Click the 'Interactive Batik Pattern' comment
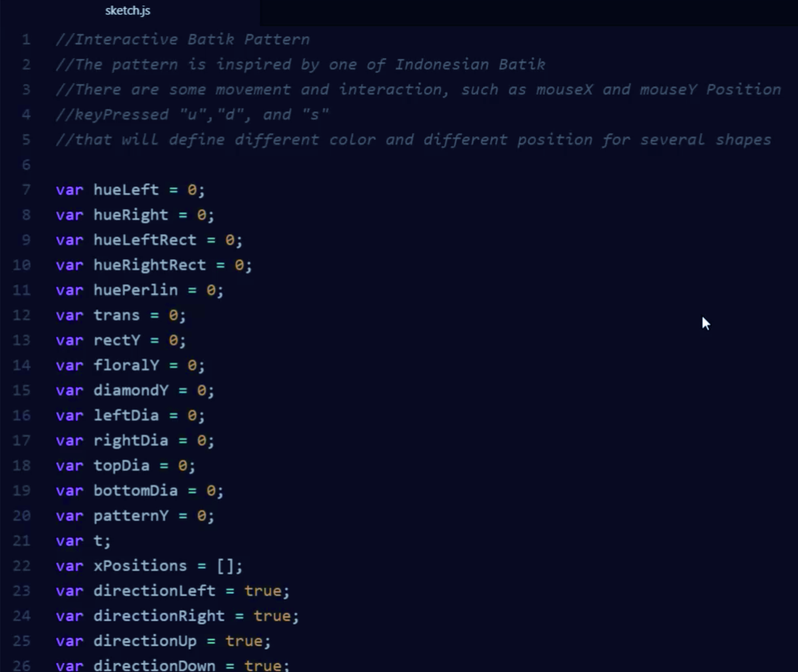The height and width of the screenshot is (672, 798). pos(183,40)
